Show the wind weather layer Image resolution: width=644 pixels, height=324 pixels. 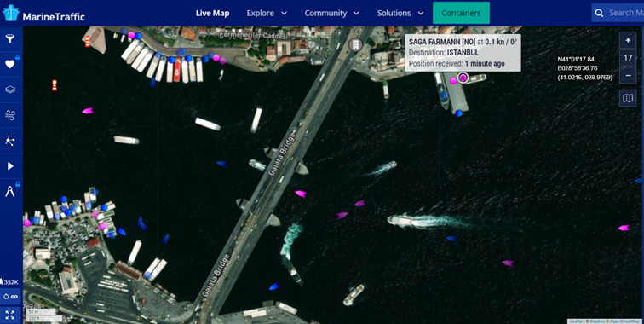pos(10,115)
